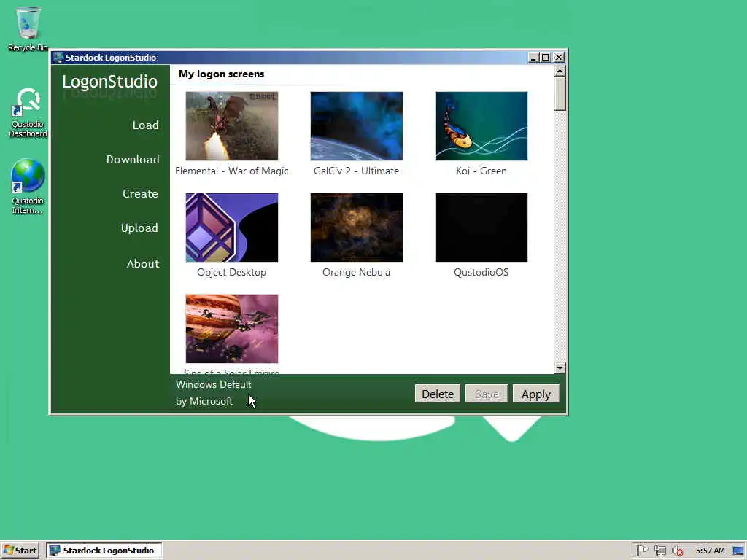This screenshot has height=560, width=747.
Task: Click the scrollbar down arrow
Action: click(x=560, y=367)
